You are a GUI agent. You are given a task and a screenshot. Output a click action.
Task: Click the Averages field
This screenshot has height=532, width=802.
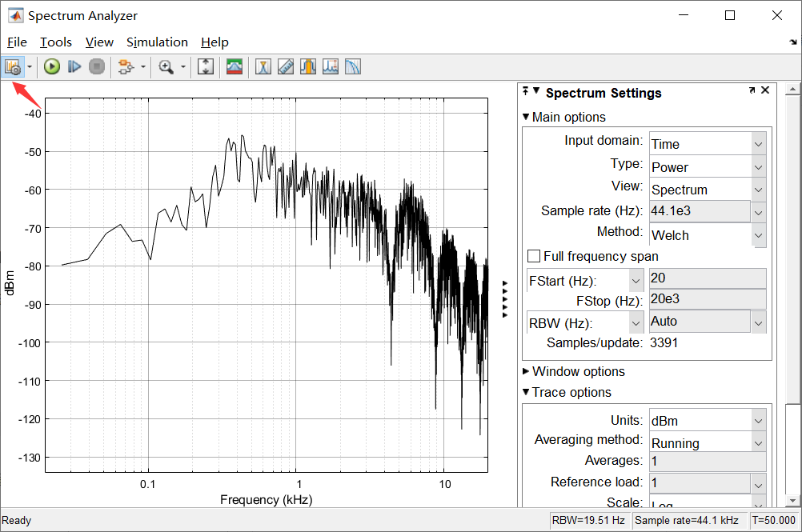coord(708,461)
